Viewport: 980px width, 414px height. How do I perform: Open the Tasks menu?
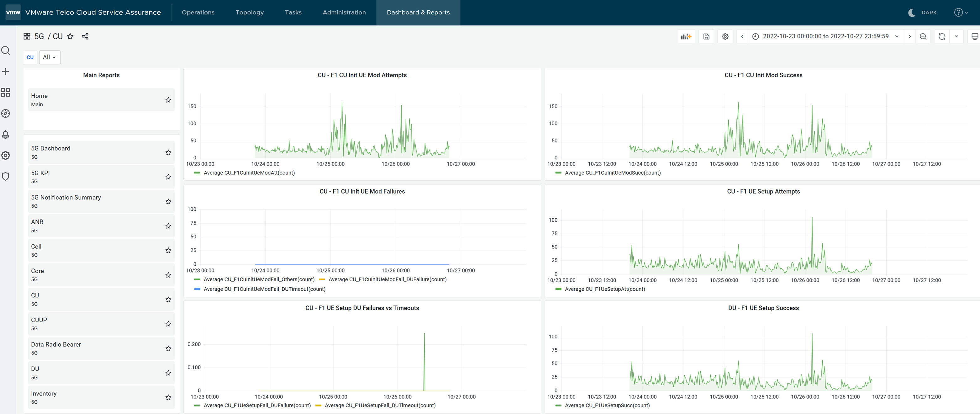click(x=293, y=13)
